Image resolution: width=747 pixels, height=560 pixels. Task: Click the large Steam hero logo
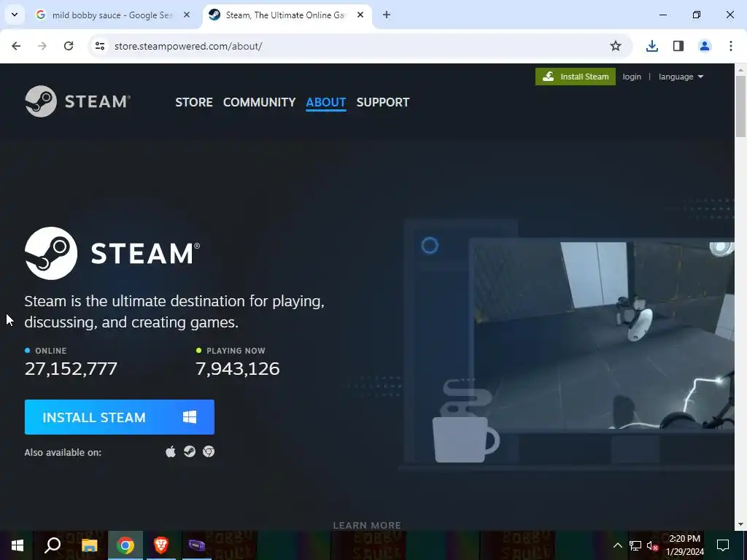112,253
